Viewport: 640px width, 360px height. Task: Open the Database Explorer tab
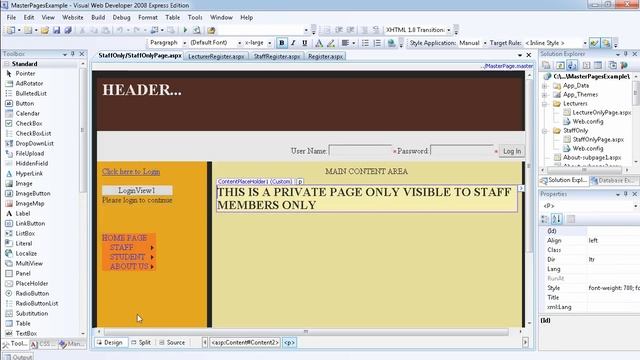[x=613, y=180]
